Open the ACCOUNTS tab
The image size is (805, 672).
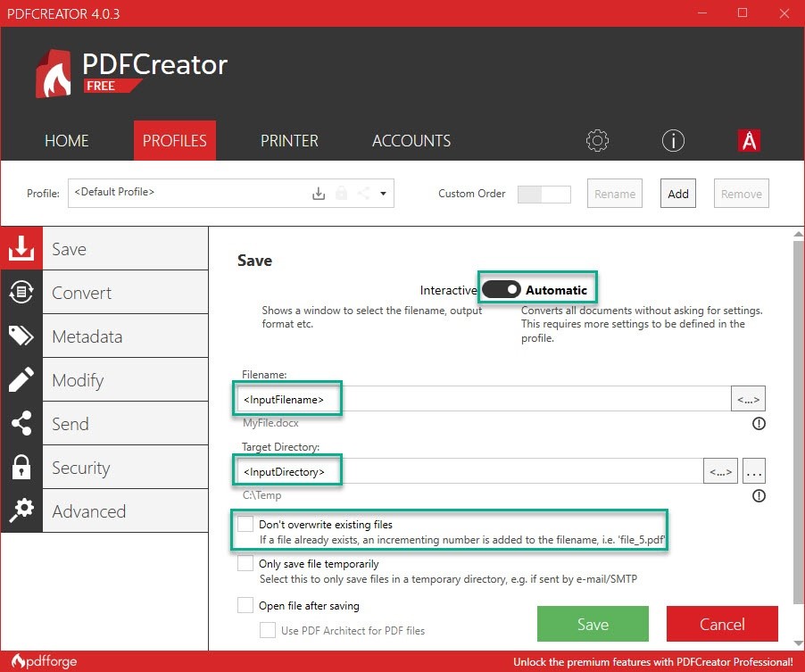(x=411, y=141)
